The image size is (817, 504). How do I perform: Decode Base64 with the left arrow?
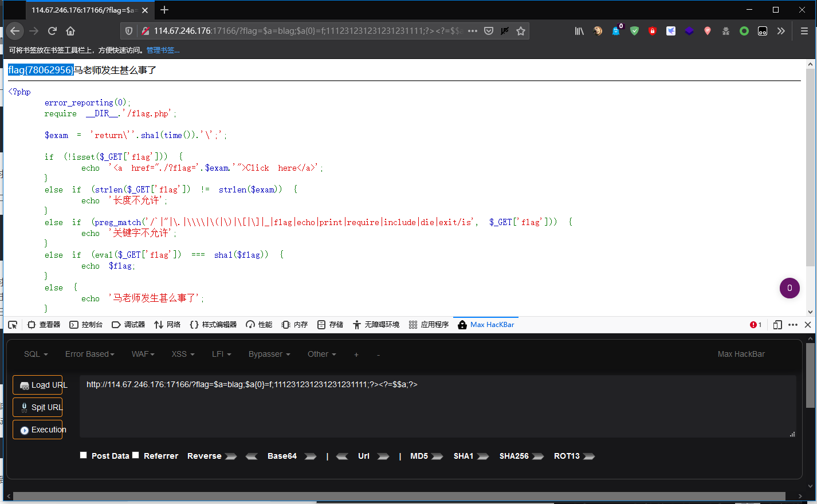(252, 456)
